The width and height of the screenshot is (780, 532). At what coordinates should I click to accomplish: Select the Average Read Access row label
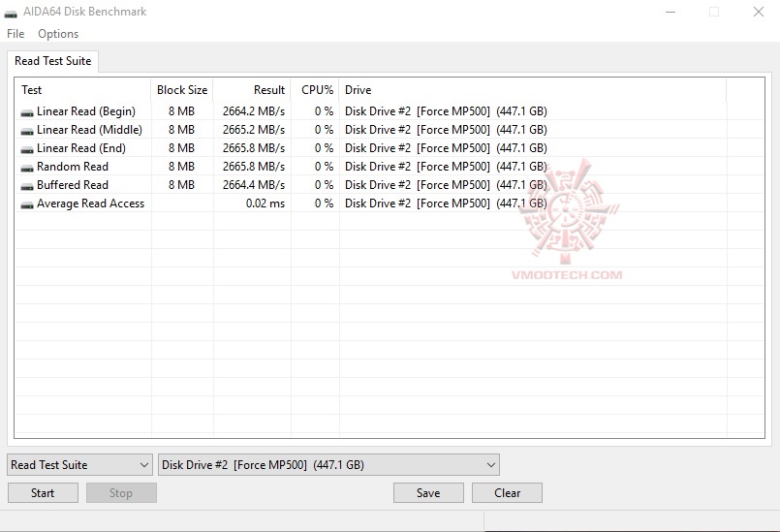(90, 203)
